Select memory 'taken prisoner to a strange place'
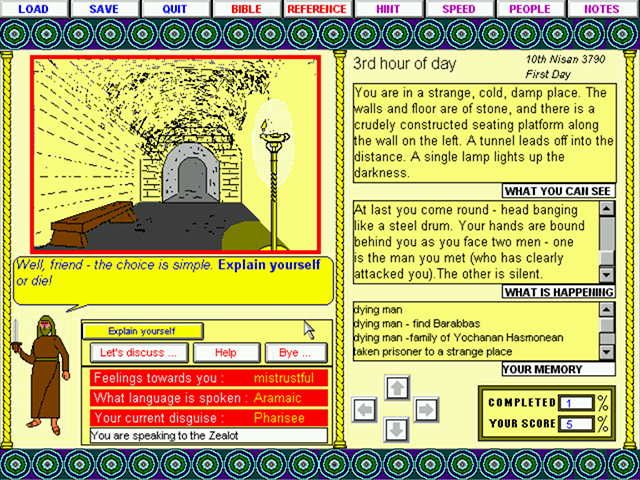The width and height of the screenshot is (640, 480). click(x=433, y=351)
